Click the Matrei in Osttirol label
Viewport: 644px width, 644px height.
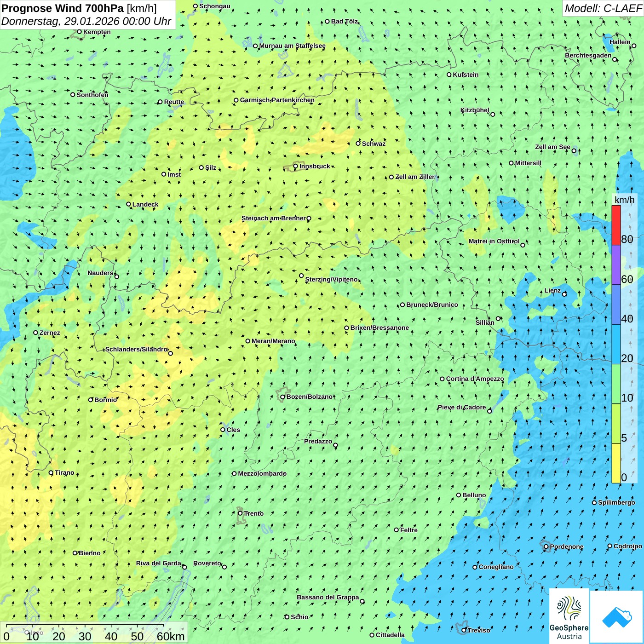tap(494, 241)
